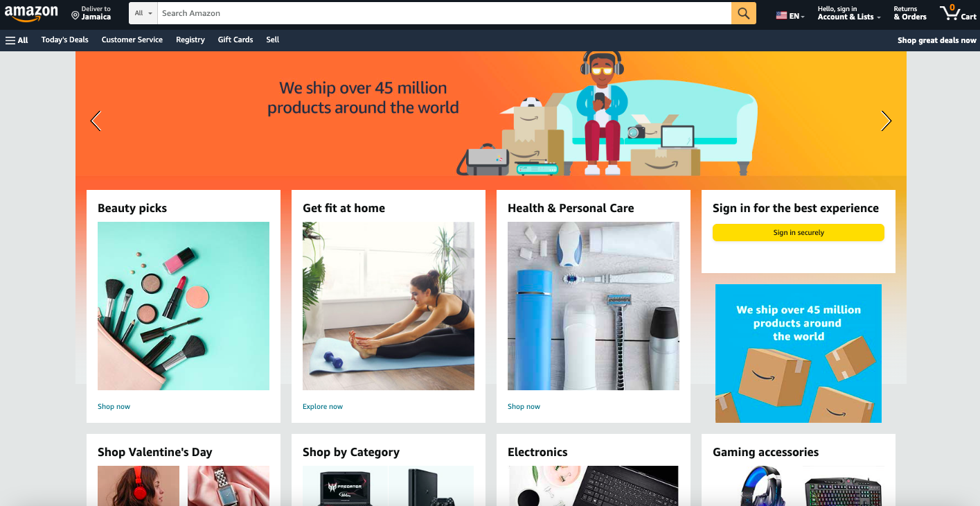Open the shopping cart icon
The image size is (980, 506).
[950, 12]
